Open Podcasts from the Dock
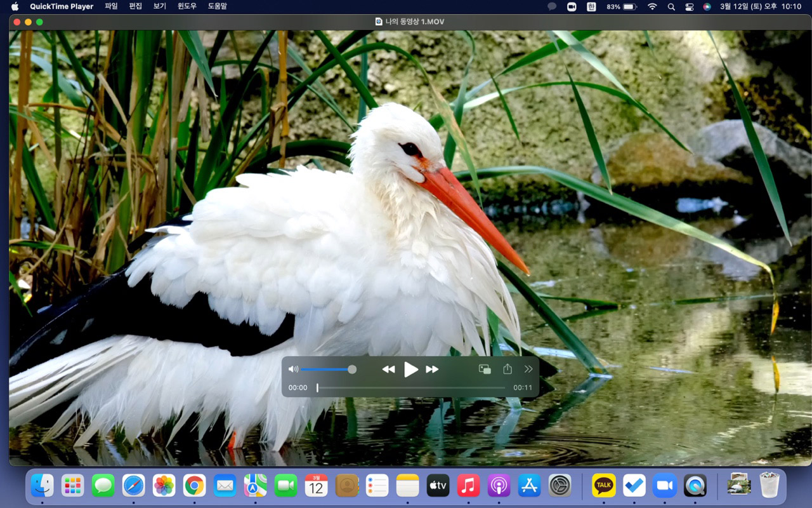The width and height of the screenshot is (812, 508). pyautogui.click(x=499, y=486)
